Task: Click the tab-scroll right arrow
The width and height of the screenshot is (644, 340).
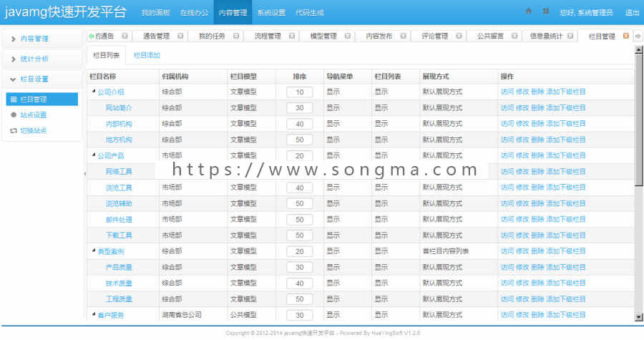Action: coord(638,36)
